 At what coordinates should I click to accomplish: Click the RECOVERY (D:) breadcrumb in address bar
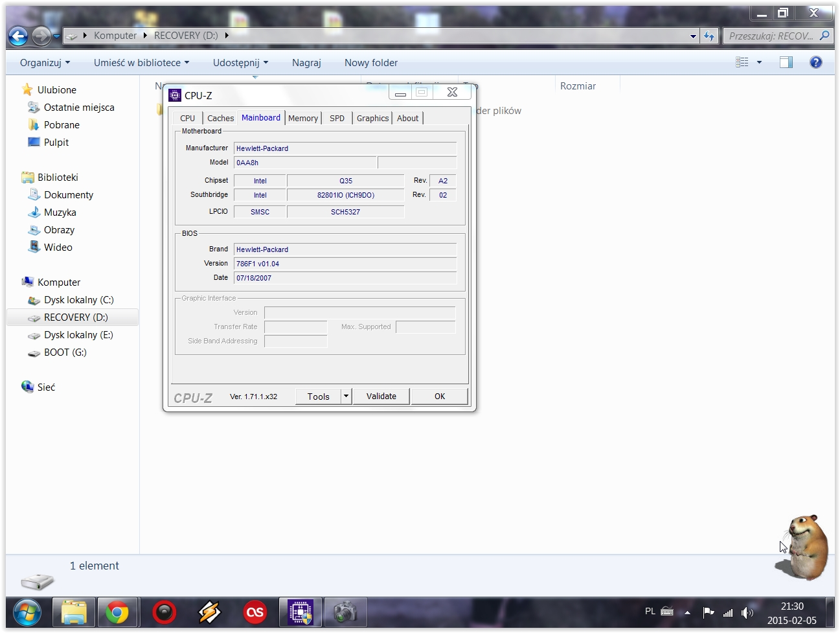(x=186, y=36)
